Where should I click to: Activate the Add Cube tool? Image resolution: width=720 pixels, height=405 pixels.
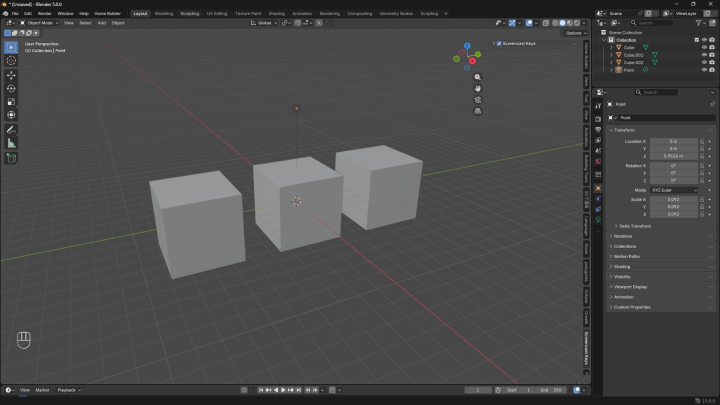[11, 158]
